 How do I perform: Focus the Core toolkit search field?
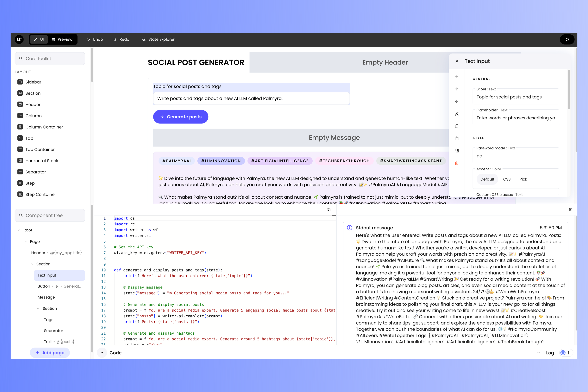(50, 58)
